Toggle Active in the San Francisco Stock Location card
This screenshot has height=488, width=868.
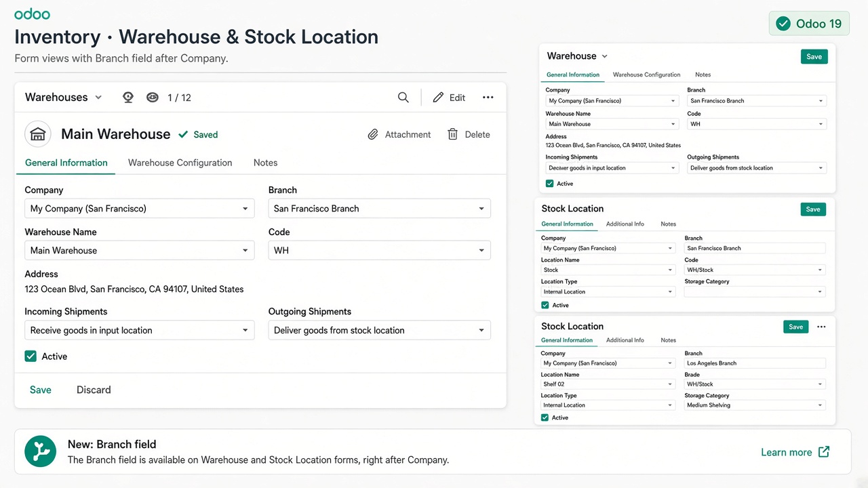pos(545,306)
